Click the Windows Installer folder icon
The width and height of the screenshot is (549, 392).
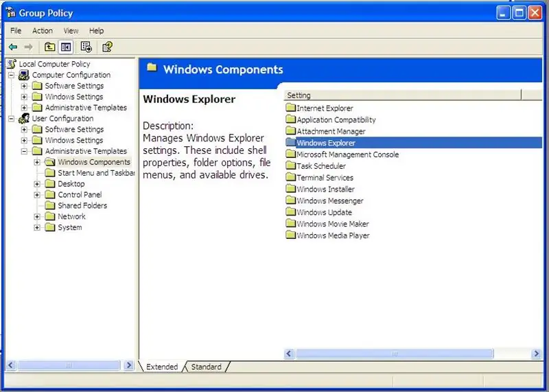(x=290, y=189)
